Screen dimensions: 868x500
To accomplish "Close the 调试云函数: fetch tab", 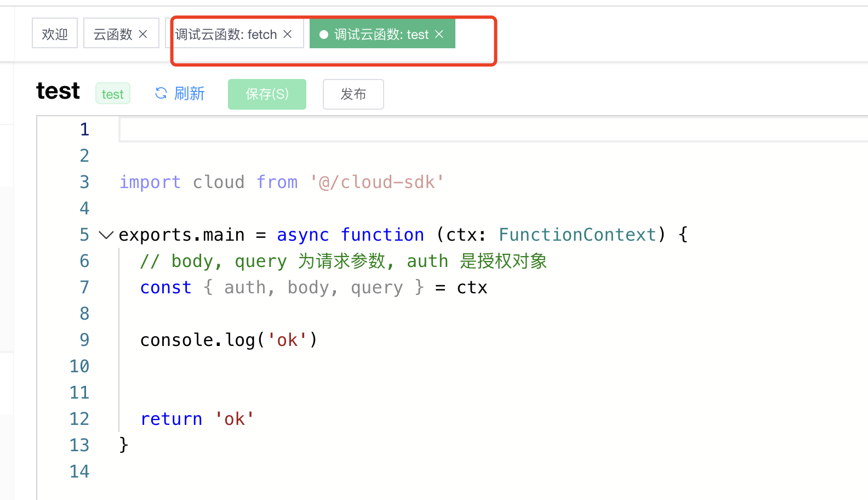I will (x=287, y=34).
